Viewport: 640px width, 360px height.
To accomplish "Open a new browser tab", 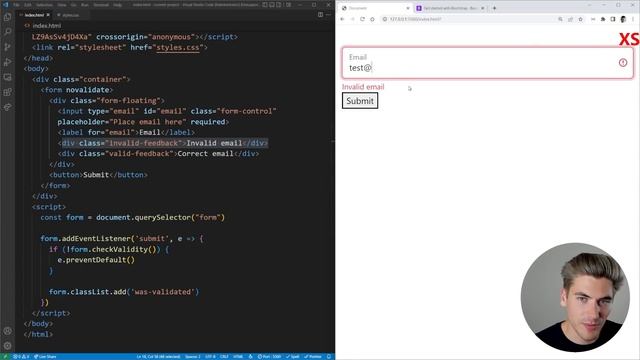I will [x=494, y=8].
